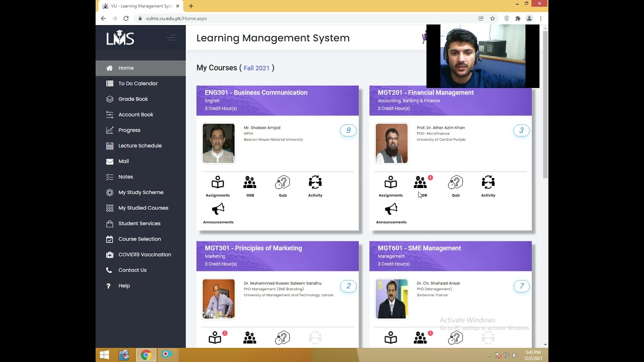This screenshot has width=644, height=362.
Task: Open Activity icon in MGT201 card
Action: coord(488,186)
